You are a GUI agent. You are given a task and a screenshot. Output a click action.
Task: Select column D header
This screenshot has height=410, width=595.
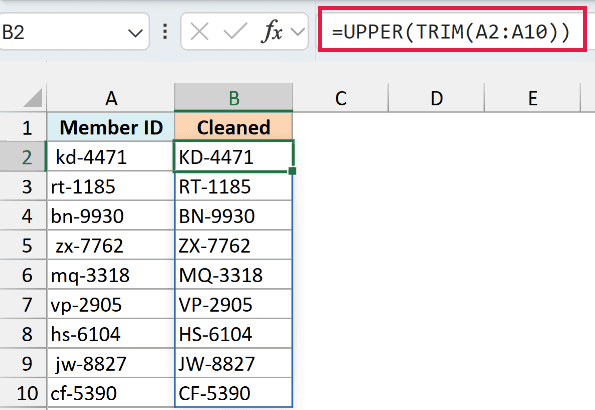[436, 98]
